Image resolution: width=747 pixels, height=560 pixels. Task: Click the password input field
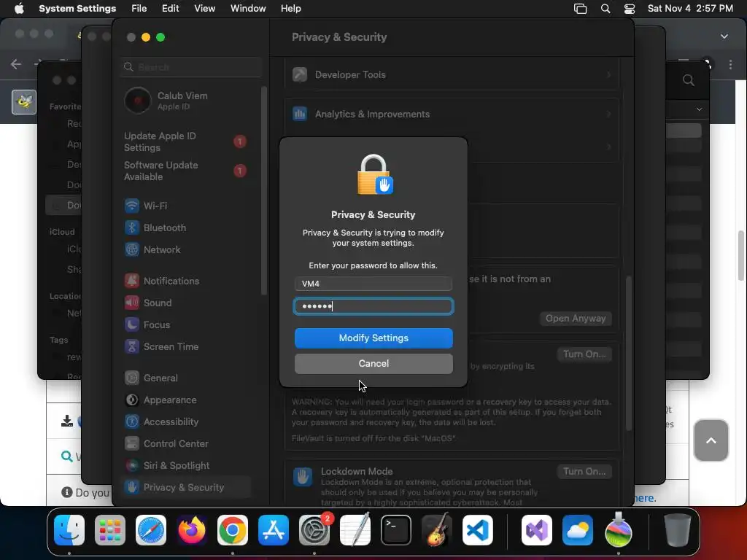click(373, 306)
